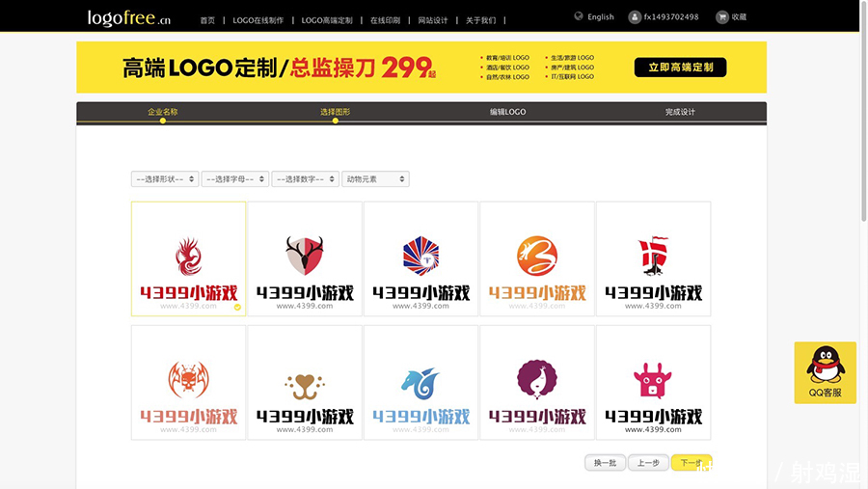Viewport: 868px width, 489px height.
Task: Click 酒店/餐饮 LOGO banner link
Action: coord(507,68)
